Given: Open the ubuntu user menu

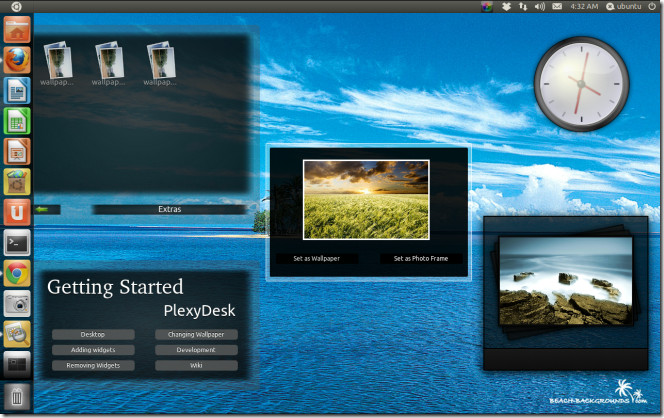Looking at the screenshot, I should click(623, 6).
